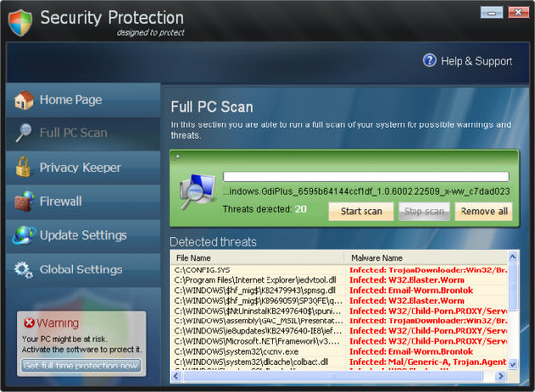Open Global Settings using the gears icon
The width and height of the screenshot is (535, 392).
[x=24, y=269]
